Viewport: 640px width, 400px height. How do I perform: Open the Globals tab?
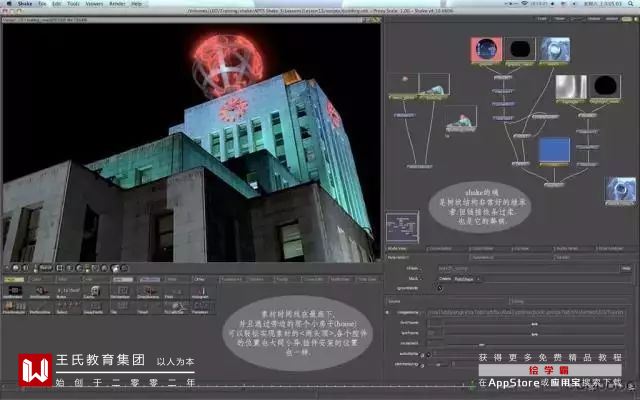pos(594,258)
